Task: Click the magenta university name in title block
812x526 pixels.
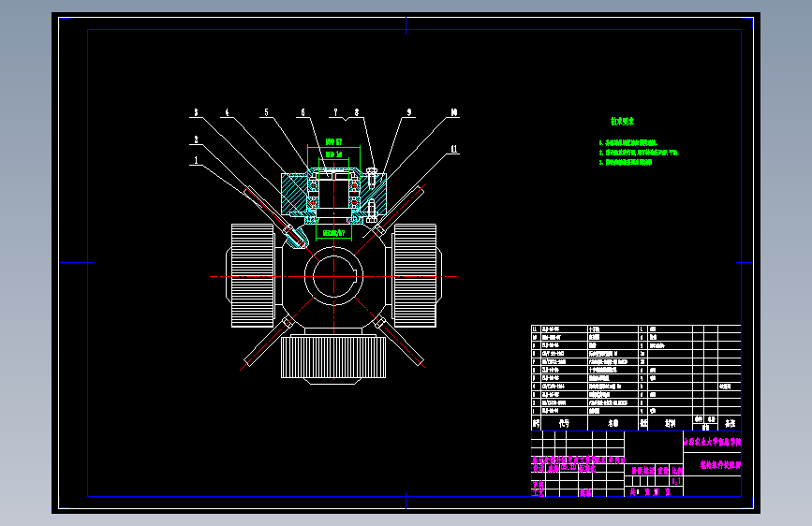Action: click(x=713, y=442)
